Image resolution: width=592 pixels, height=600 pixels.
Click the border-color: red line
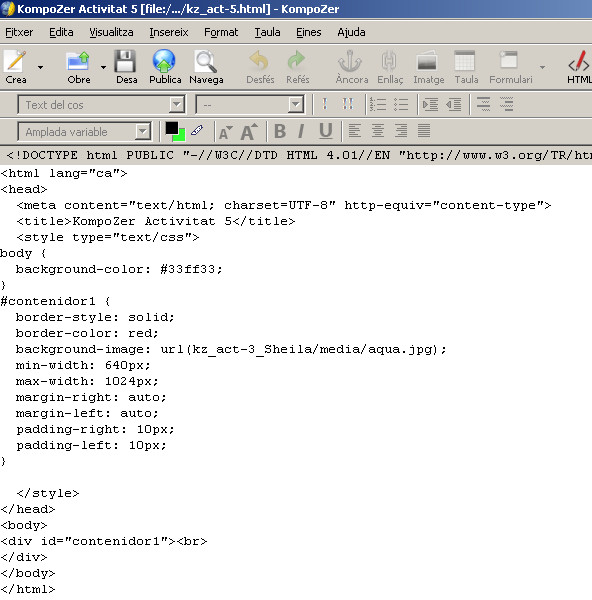[x=87, y=333]
